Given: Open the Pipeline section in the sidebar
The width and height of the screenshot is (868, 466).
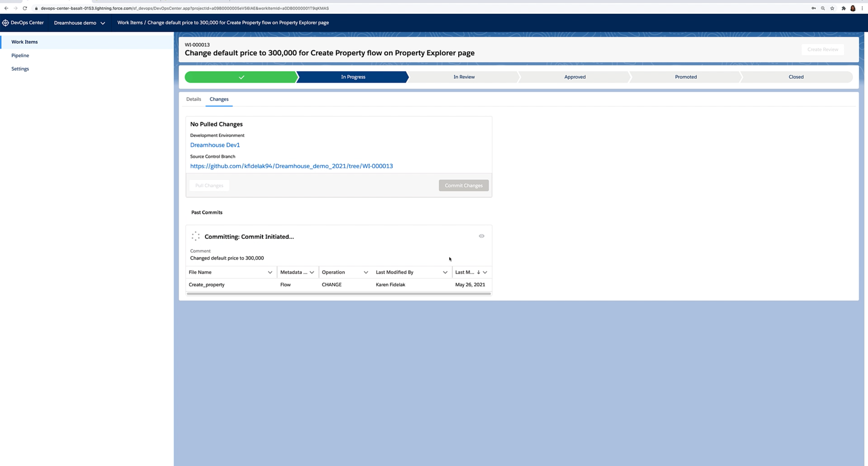Looking at the screenshot, I should [x=20, y=55].
